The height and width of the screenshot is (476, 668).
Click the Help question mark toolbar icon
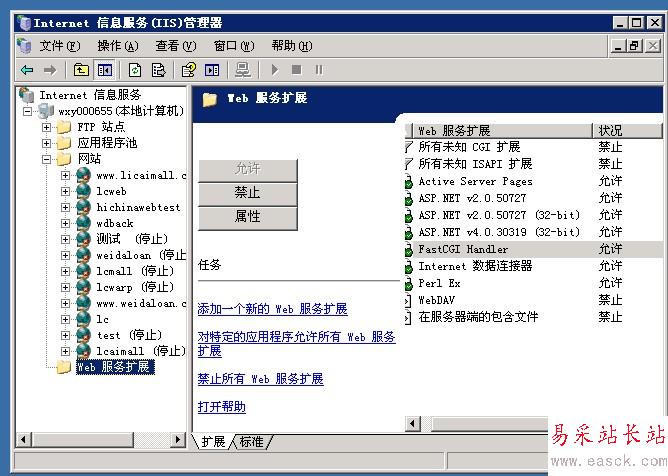(189, 70)
